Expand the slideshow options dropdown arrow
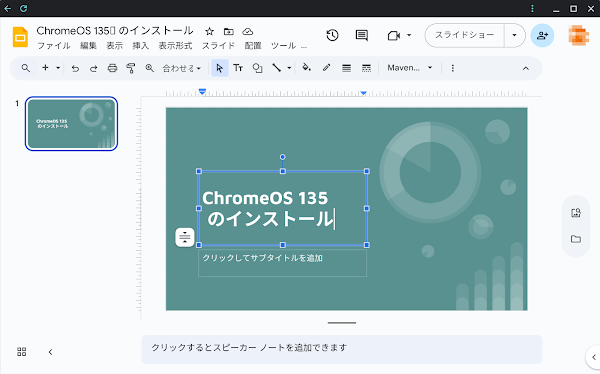 coord(514,35)
